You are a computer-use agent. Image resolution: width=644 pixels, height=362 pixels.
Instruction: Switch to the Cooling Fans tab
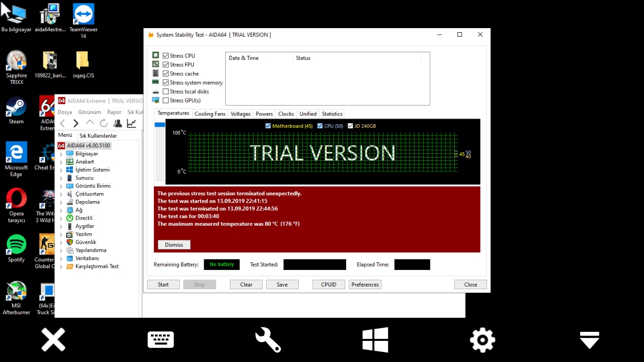[x=210, y=114]
